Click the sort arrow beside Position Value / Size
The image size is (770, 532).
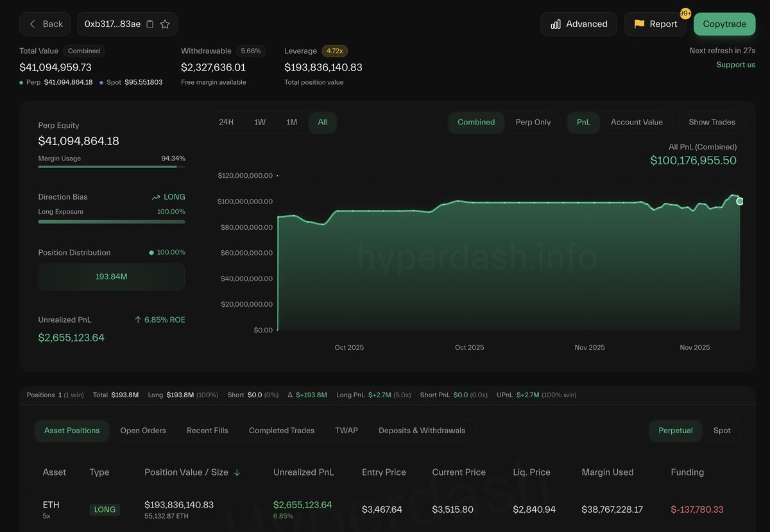point(237,472)
